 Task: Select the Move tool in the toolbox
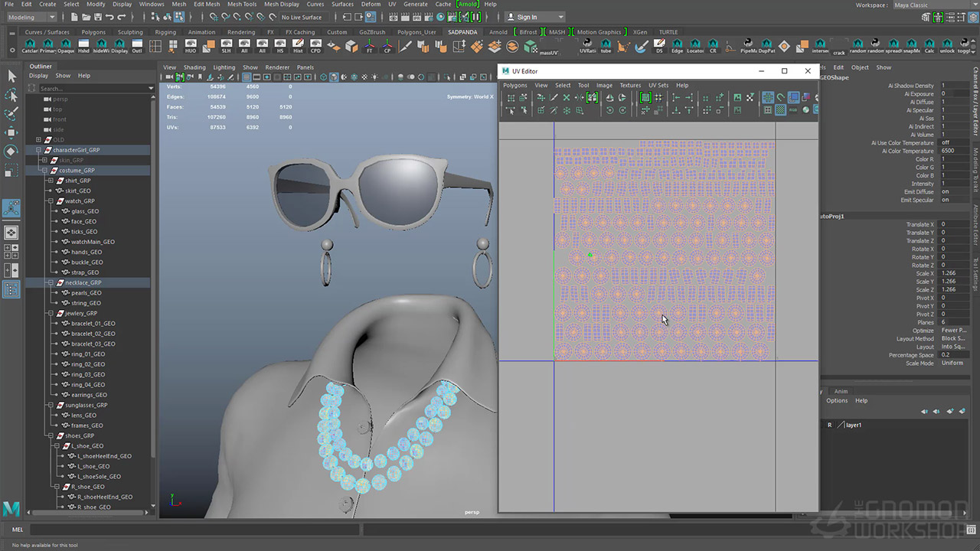11,132
